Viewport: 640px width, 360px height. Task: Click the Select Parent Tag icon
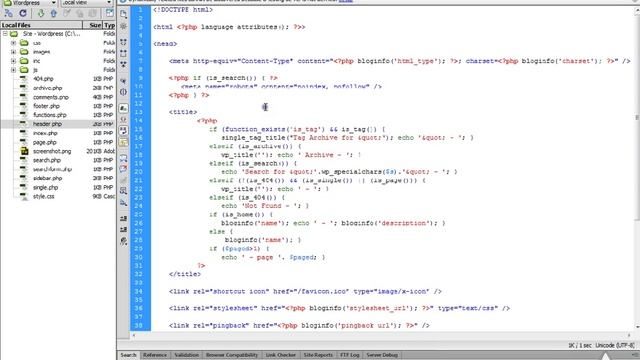pyautogui.click(x=123, y=81)
